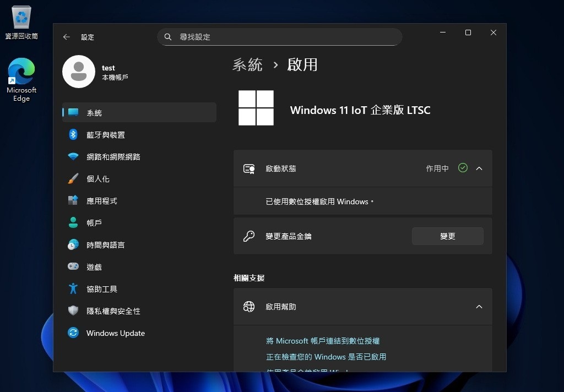This screenshot has width=564, height=392.
Task: Go to 時間與語言 settings page
Action: point(105,245)
